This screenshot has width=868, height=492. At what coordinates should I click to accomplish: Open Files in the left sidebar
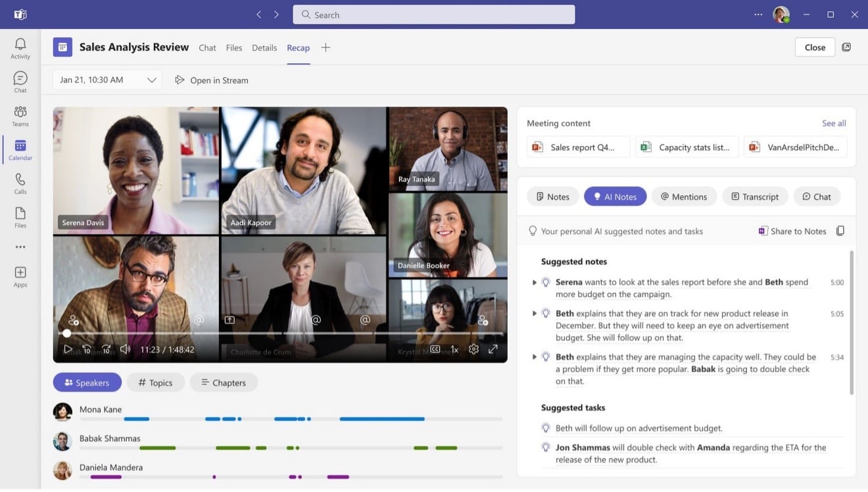[x=20, y=218]
